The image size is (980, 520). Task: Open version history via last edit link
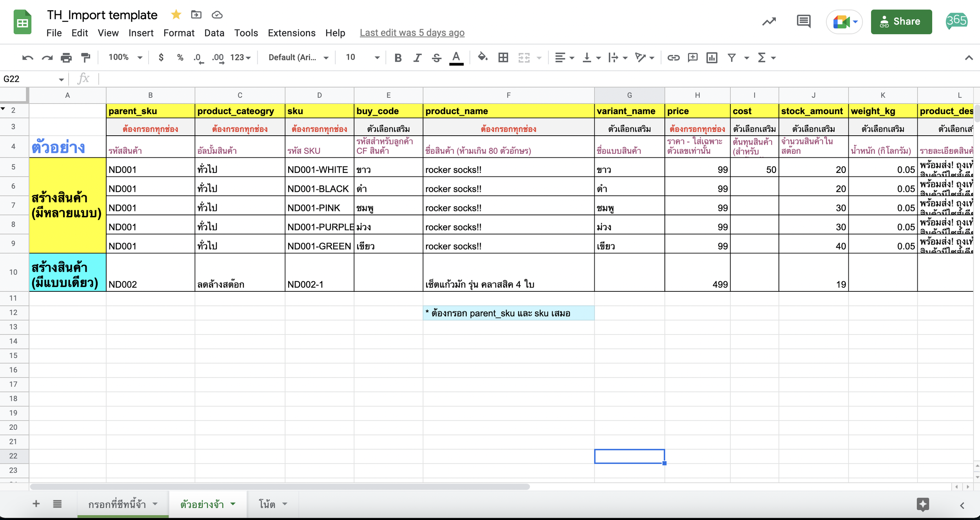coord(412,33)
